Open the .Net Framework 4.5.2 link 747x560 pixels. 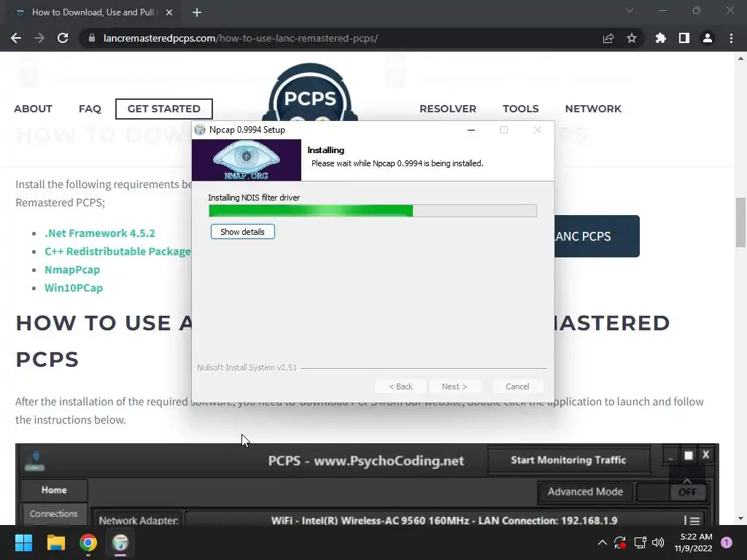pos(99,233)
